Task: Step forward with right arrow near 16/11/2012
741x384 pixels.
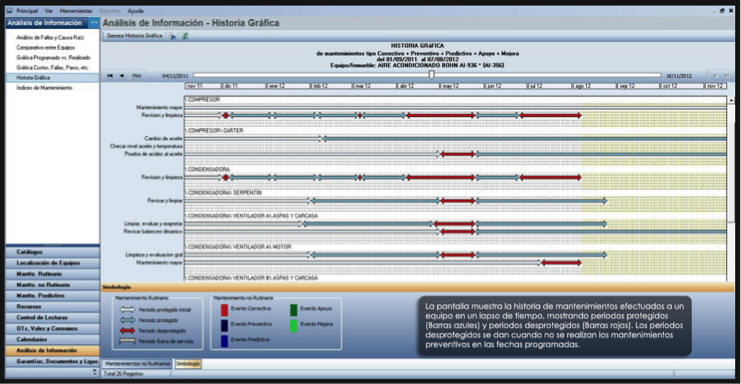Action: point(715,76)
